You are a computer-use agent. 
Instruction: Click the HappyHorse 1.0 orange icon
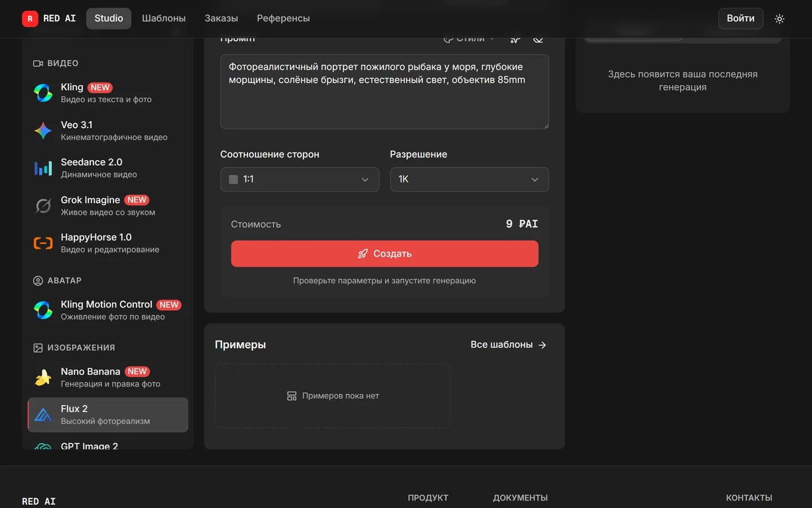tap(43, 243)
